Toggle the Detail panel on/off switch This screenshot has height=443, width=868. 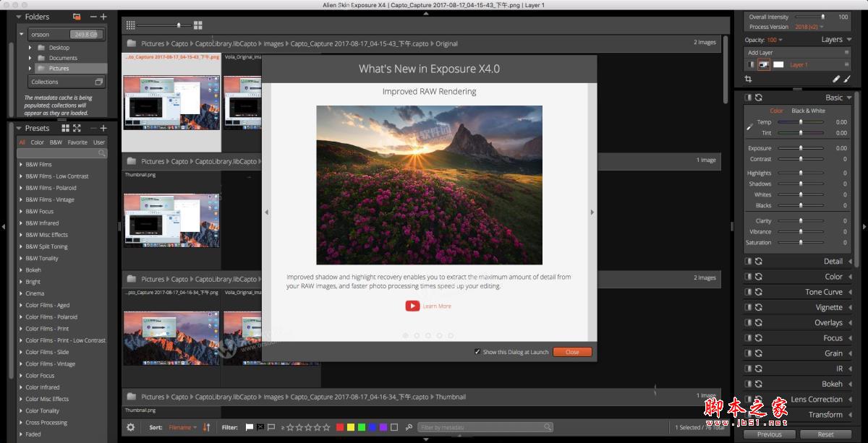(749, 261)
